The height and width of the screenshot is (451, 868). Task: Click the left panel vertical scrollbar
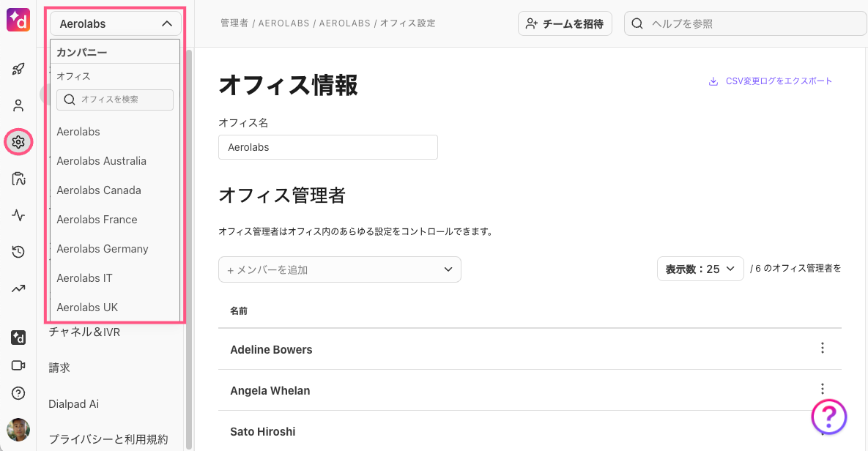click(189, 249)
